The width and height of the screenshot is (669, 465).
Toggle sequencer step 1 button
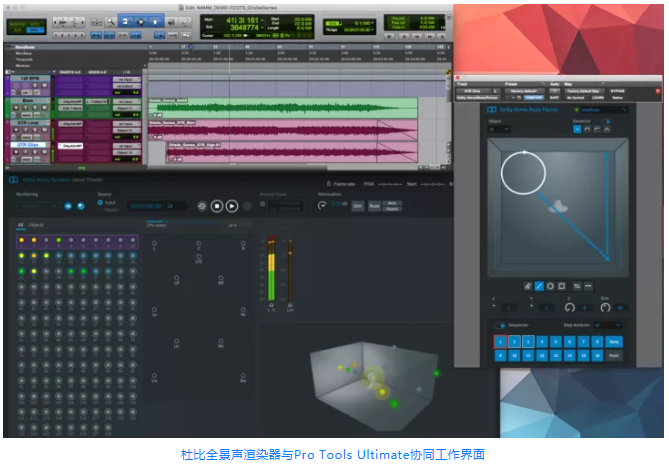point(500,342)
